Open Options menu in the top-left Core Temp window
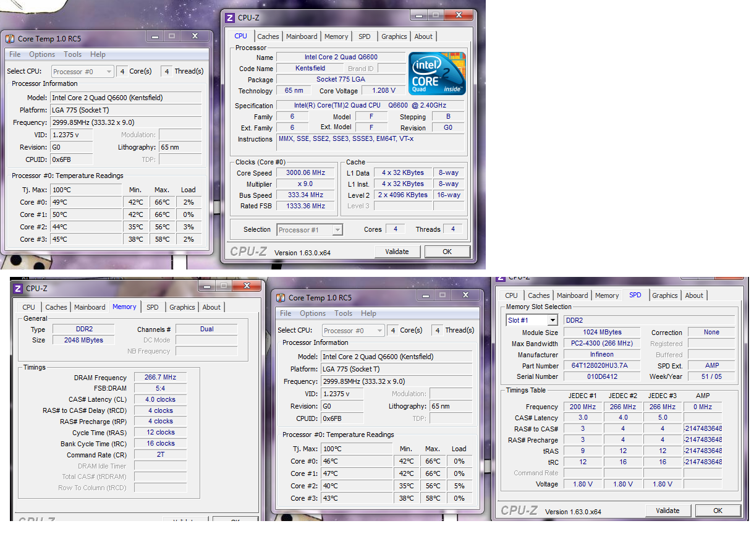This screenshot has height=560, width=754. pos(42,54)
